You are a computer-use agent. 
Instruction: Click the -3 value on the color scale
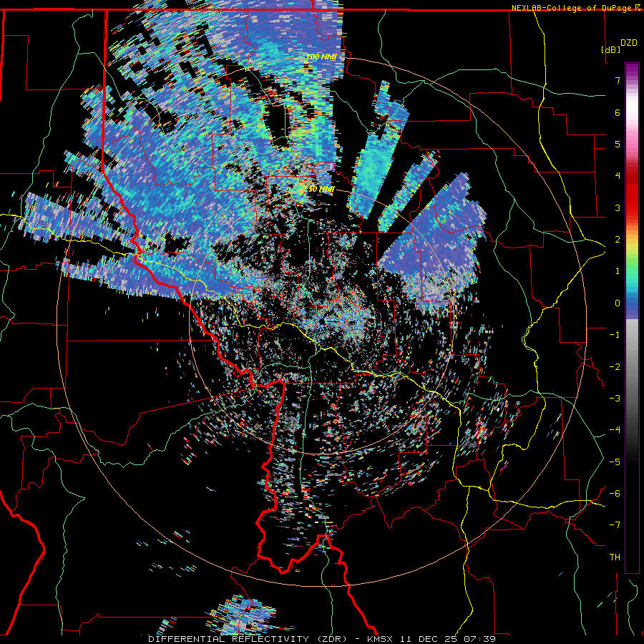615,399
